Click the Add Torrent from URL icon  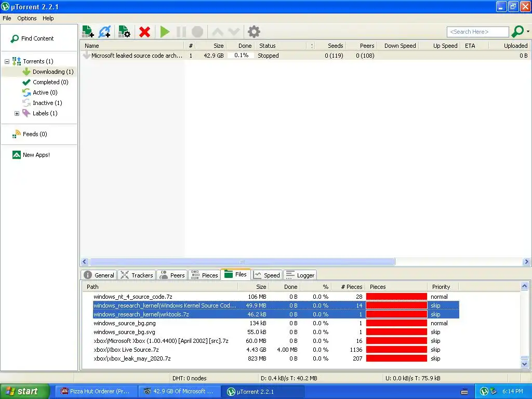[x=105, y=32]
